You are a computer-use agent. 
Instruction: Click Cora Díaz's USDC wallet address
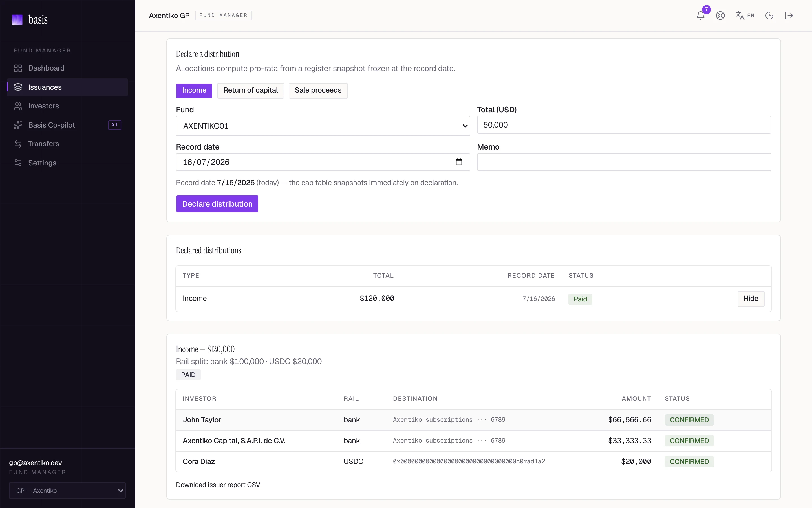[469, 462]
